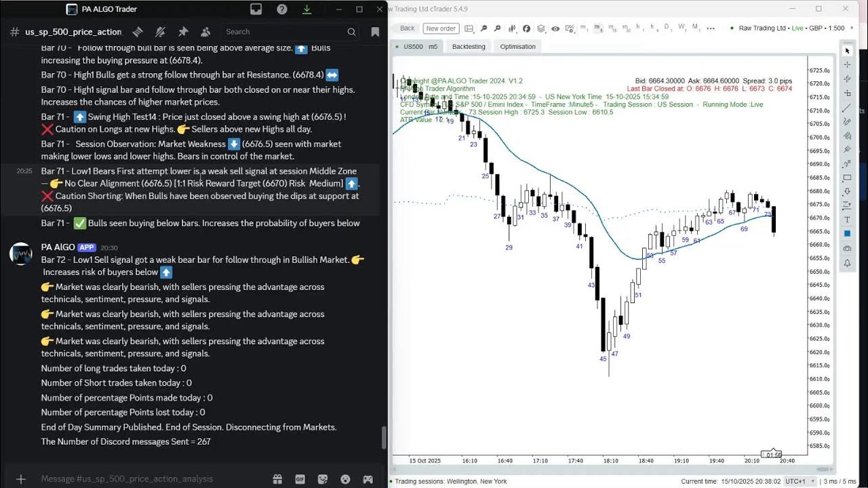This screenshot has width=868, height=488.
Task: Click the Discord message input field
Action: click(170, 479)
